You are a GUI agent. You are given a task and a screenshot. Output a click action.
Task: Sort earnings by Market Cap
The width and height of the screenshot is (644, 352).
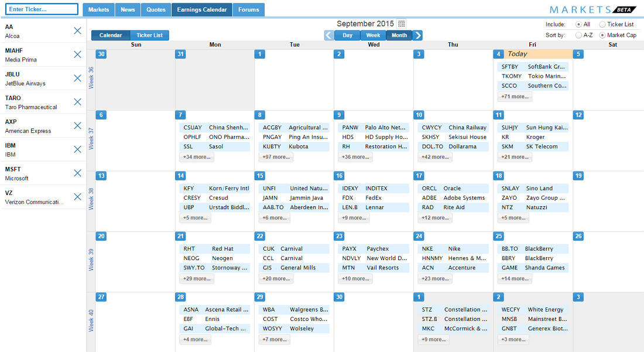click(x=602, y=35)
